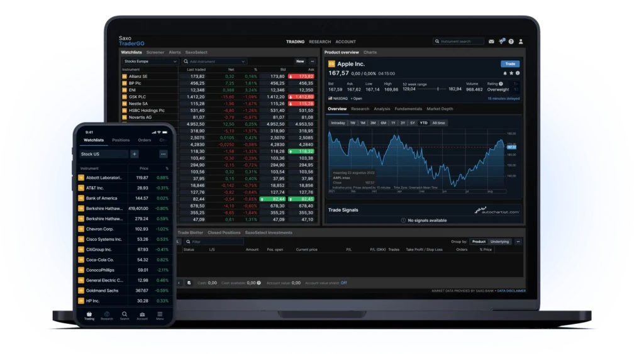Switch Group by to Underlying
This screenshot has height=354, width=644.
[x=500, y=241]
